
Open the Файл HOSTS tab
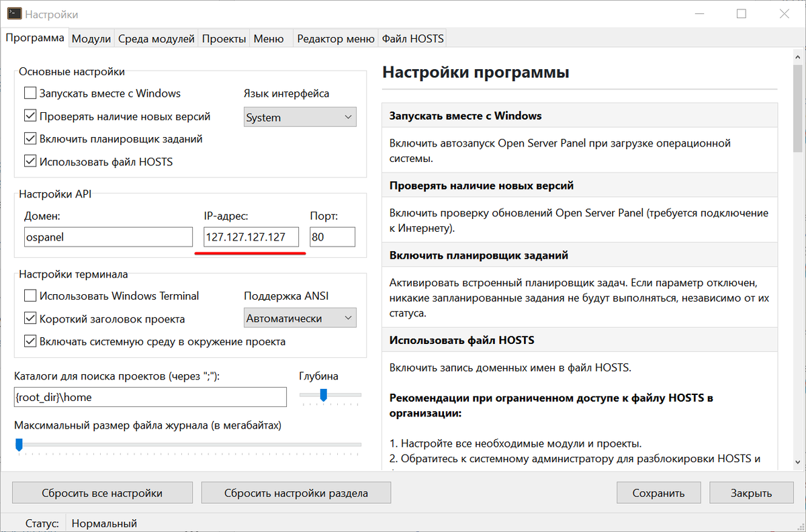point(412,38)
